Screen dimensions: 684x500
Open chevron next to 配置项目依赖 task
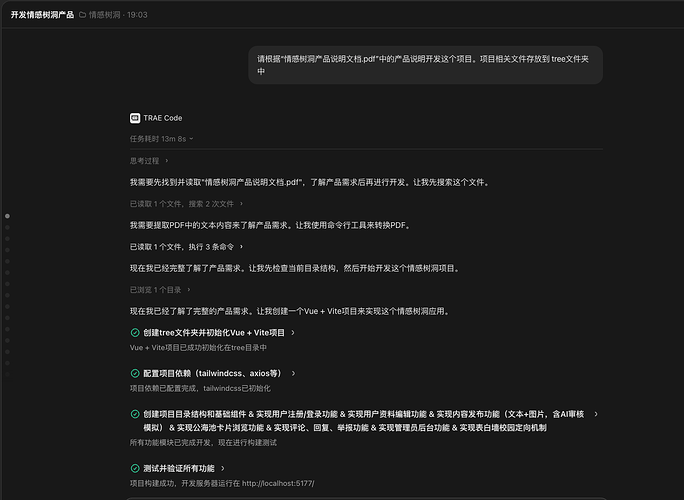[293, 373]
